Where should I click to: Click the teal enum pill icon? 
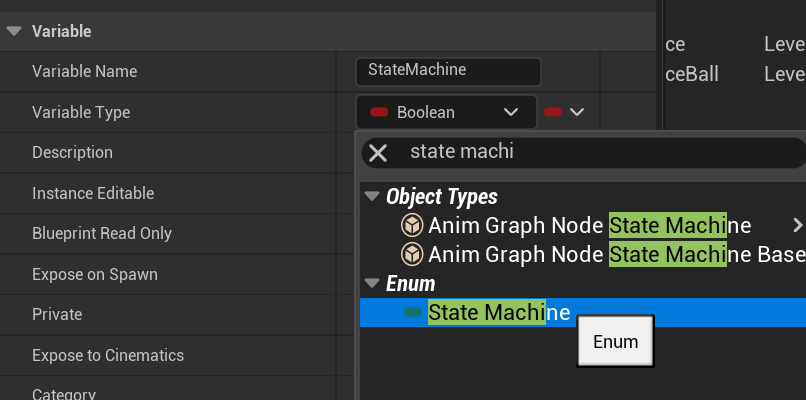413,313
